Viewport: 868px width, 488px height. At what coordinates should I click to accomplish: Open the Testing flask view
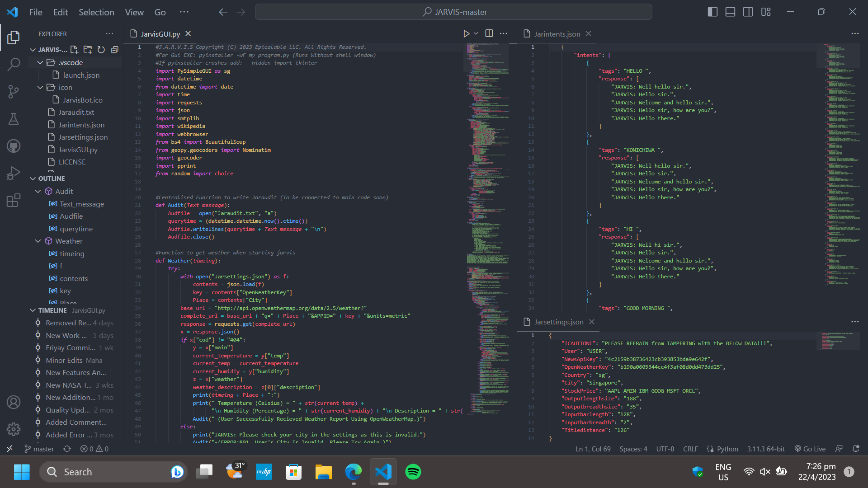pyautogui.click(x=14, y=119)
